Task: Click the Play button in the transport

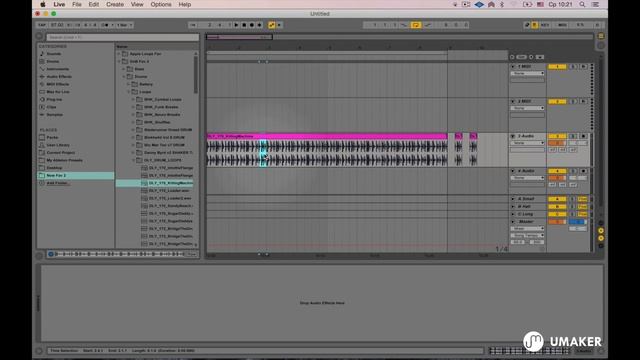Action: coord(236,25)
